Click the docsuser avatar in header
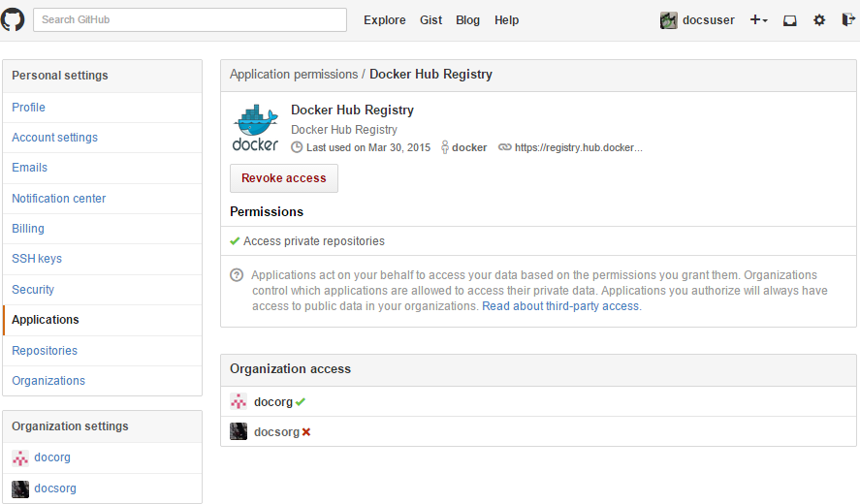 (669, 20)
